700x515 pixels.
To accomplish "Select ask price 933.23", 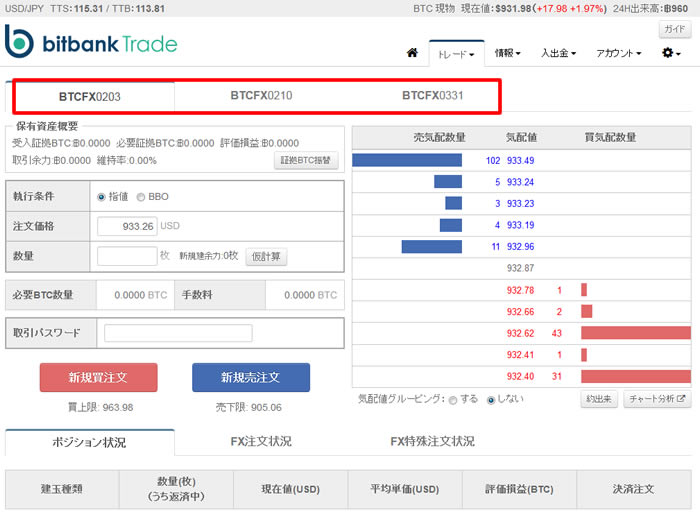I will click(x=521, y=204).
